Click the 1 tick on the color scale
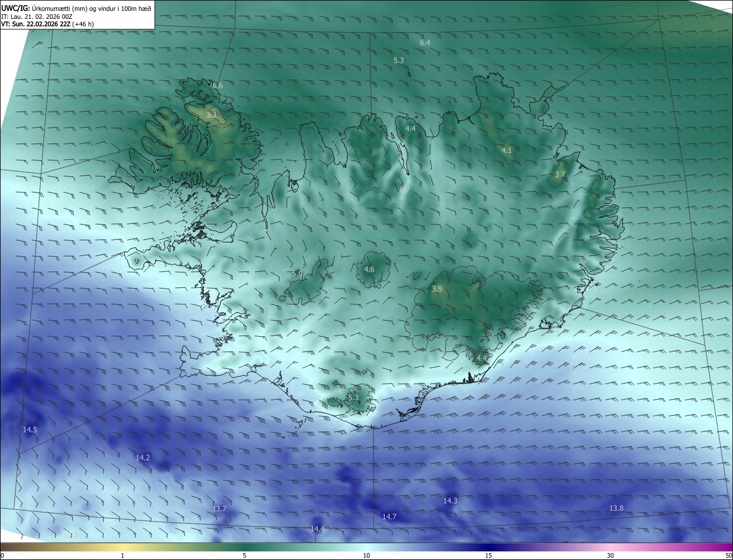 (123, 555)
